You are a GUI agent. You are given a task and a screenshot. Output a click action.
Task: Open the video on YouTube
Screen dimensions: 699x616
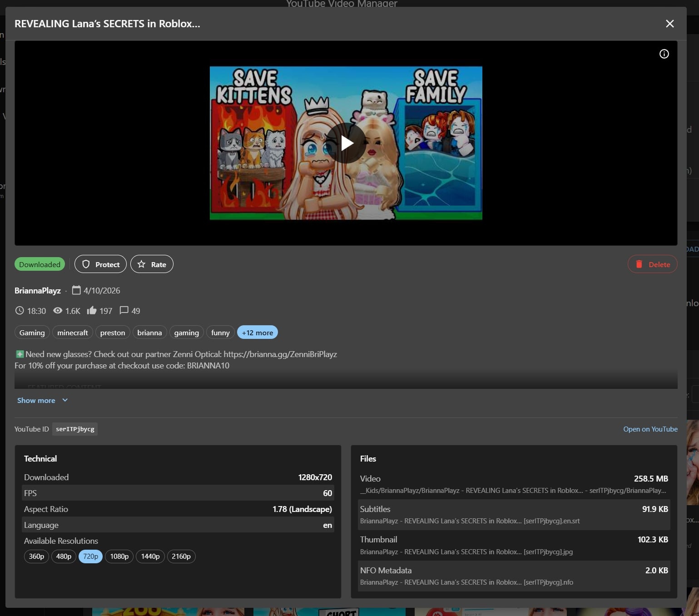pyautogui.click(x=650, y=429)
